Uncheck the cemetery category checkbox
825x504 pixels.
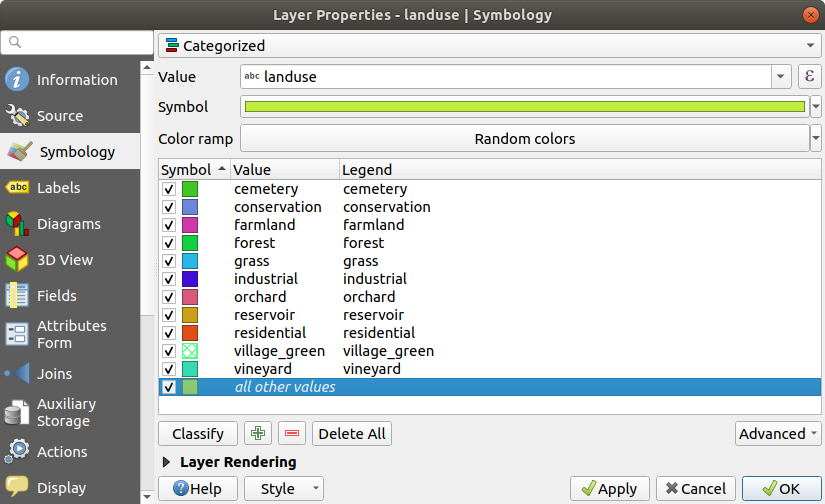click(169, 189)
